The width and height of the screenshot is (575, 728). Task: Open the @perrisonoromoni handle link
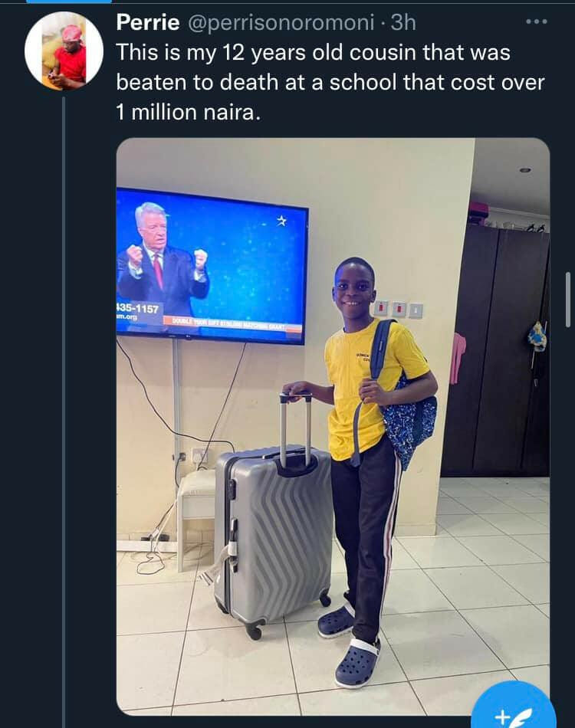click(281, 22)
